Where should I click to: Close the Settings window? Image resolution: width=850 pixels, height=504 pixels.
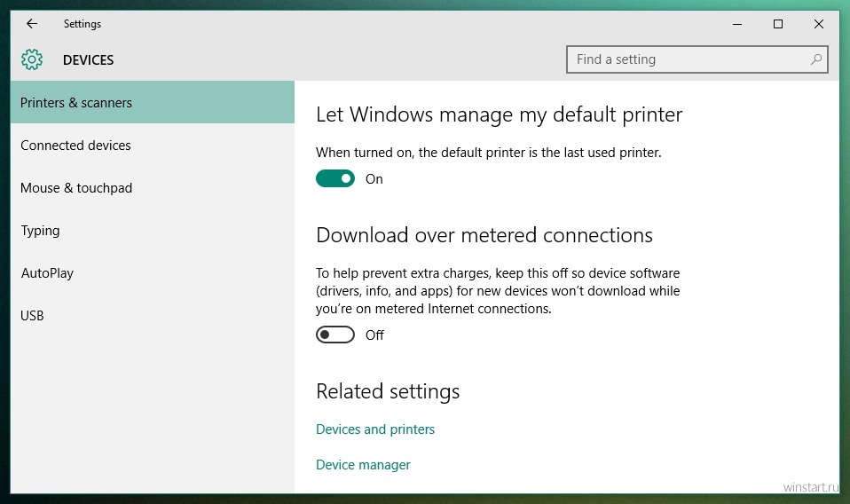point(819,24)
